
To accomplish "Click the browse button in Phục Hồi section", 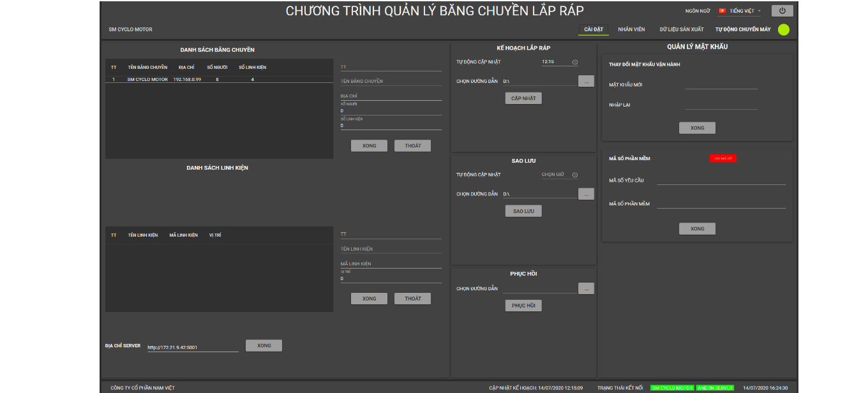I will pos(586,289).
